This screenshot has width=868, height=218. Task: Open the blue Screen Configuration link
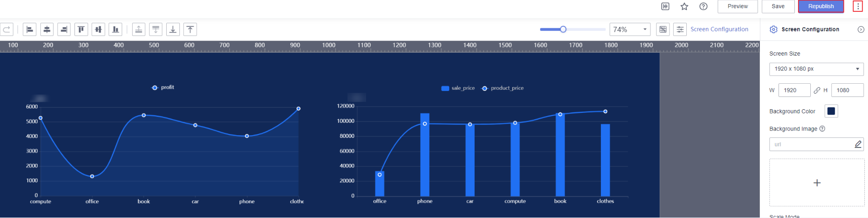coord(719,29)
